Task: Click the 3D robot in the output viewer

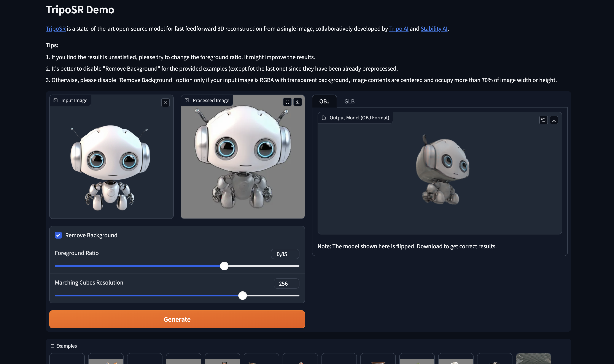Action: click(x=442, y=170)
